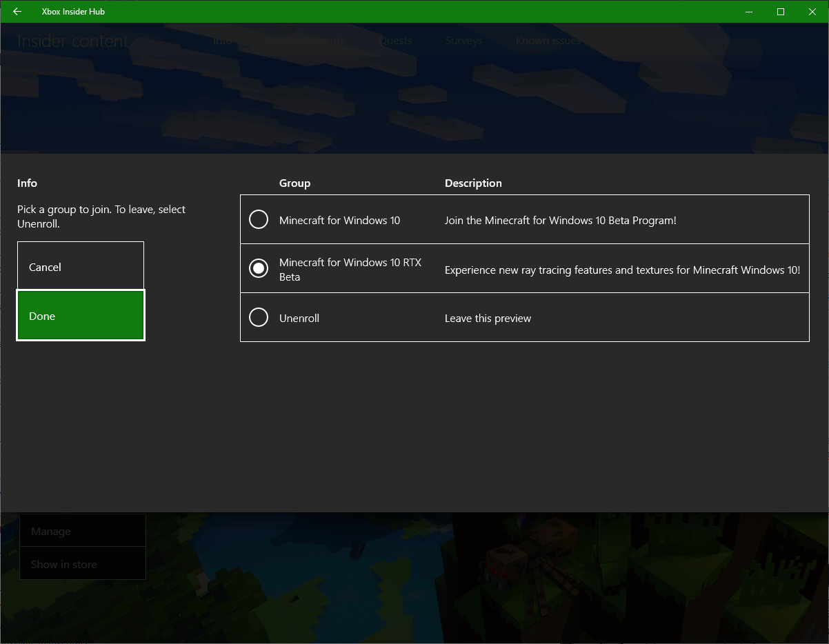Select the Minecraft for Windows 10 radio button
The image size is (829, 644).
(x=259, y=220)
